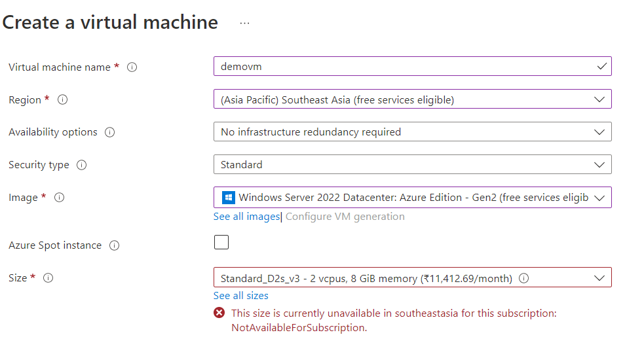Enable the Azure Spot instance checkbox
The height and width of the screenshot is (339, 644).
click(221, 243)
